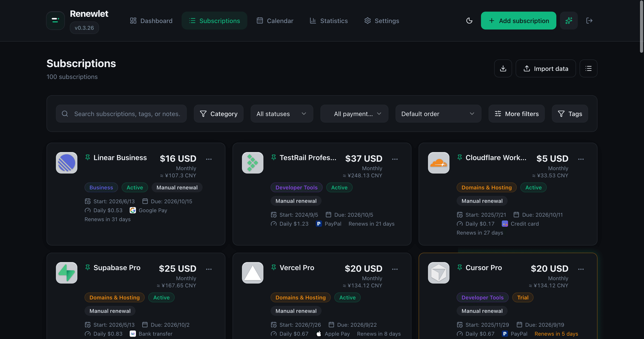
Task: Click "Manual renewal" badge on Linear Business
Action: (177, 187)
